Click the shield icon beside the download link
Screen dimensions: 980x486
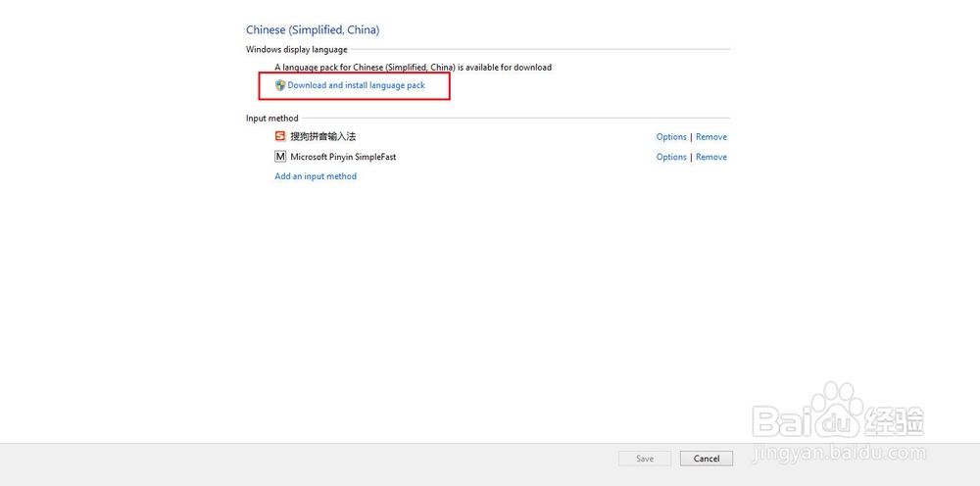280,85
